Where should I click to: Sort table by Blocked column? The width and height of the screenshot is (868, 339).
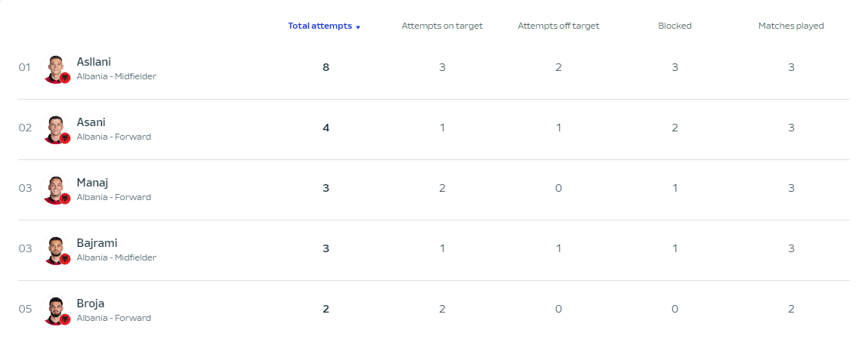(x=675, y=26)
